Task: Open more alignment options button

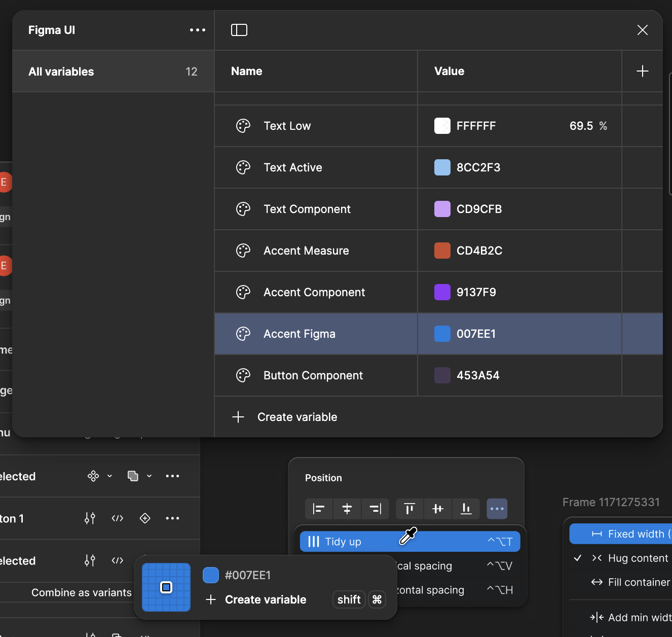Action: tap(497, 509)
